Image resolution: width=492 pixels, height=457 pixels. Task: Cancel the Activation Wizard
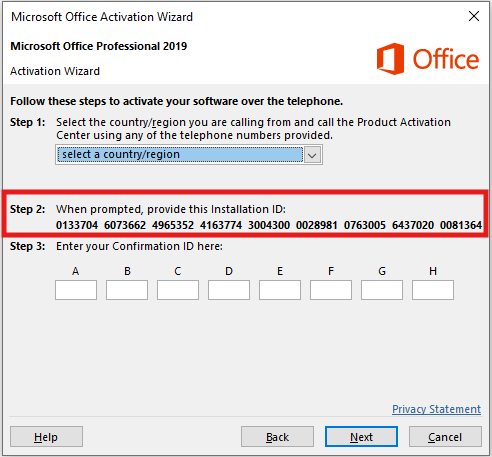pos(445,437)
